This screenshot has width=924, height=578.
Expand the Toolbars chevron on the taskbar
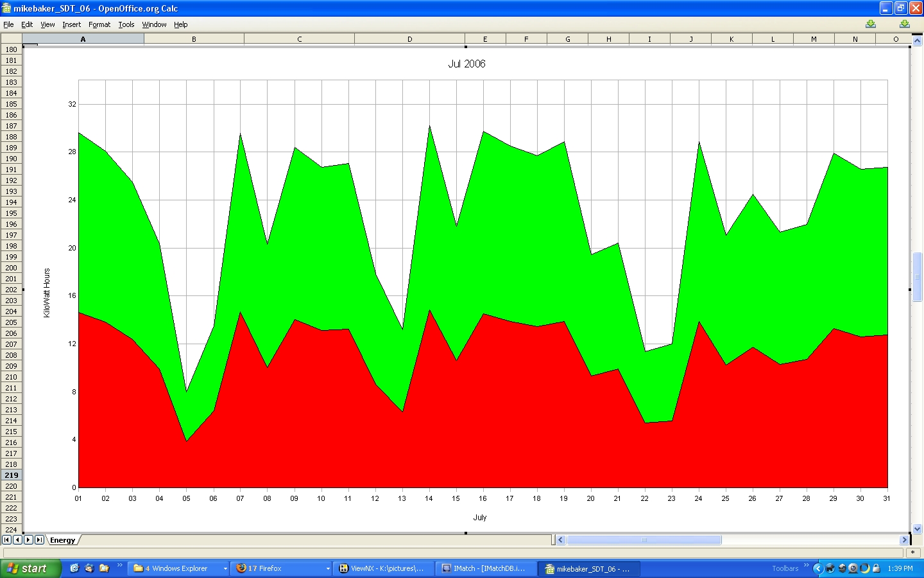(x=807, y=565)
